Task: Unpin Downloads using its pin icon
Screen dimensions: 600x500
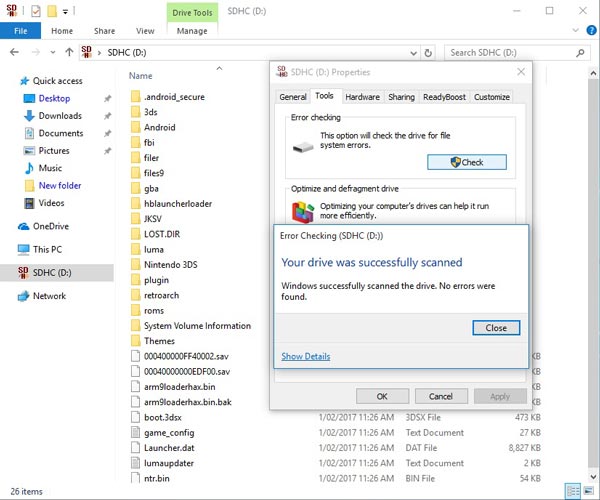Action: (108, 116)
